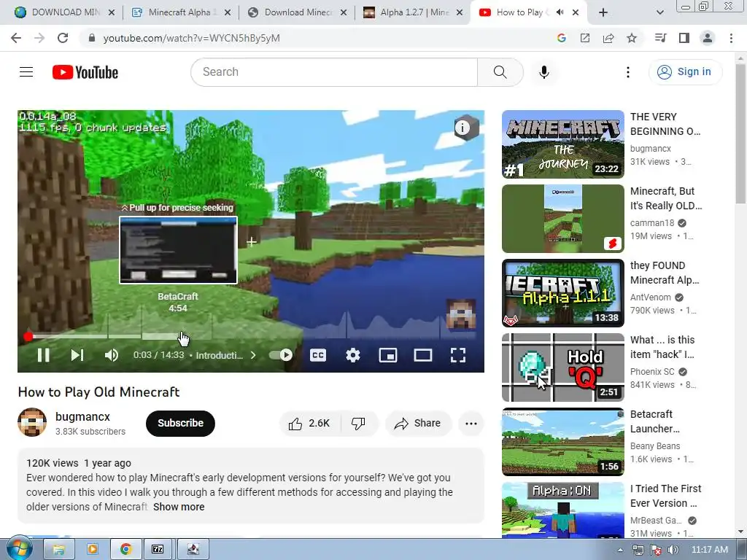Open File Explorer from taskbar

(x=58, y=550)
